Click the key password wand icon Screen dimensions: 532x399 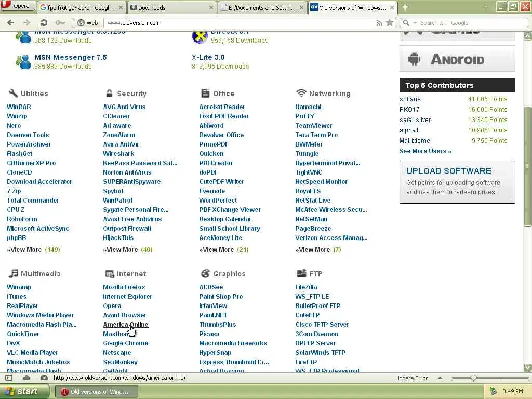[x=60, y=23]
